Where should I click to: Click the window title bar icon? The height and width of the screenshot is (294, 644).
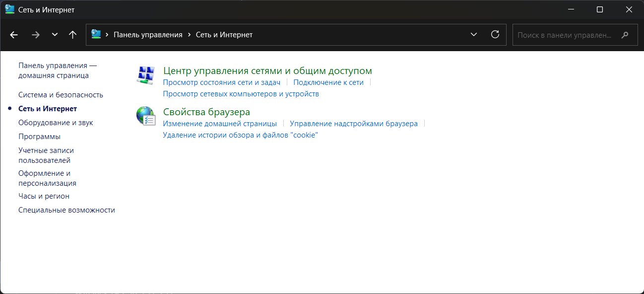click(x=9, y=9)
